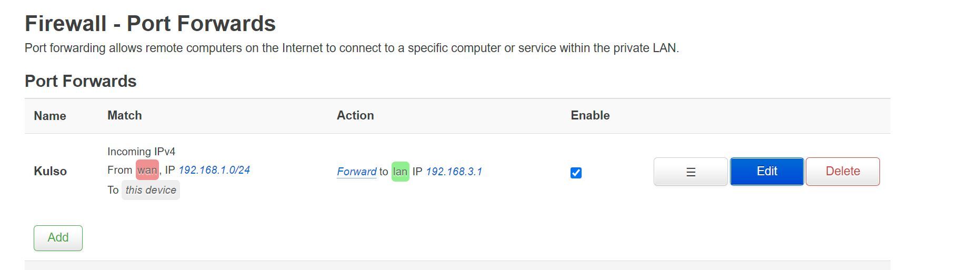980x270 pixels.
Task: Click the Name column header
Action: tap(50, 116)
